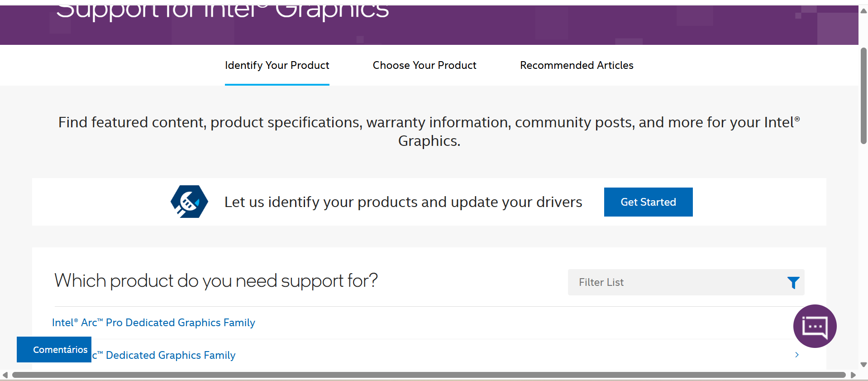Open the purple chat assistant icon
The height and width of the screenshot is (381, 868).
coord(815,326)
